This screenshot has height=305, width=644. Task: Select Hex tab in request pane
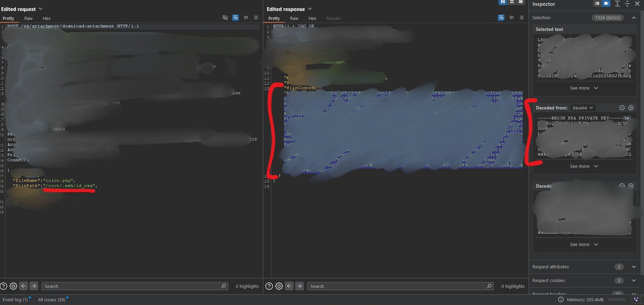coord(47,18)
